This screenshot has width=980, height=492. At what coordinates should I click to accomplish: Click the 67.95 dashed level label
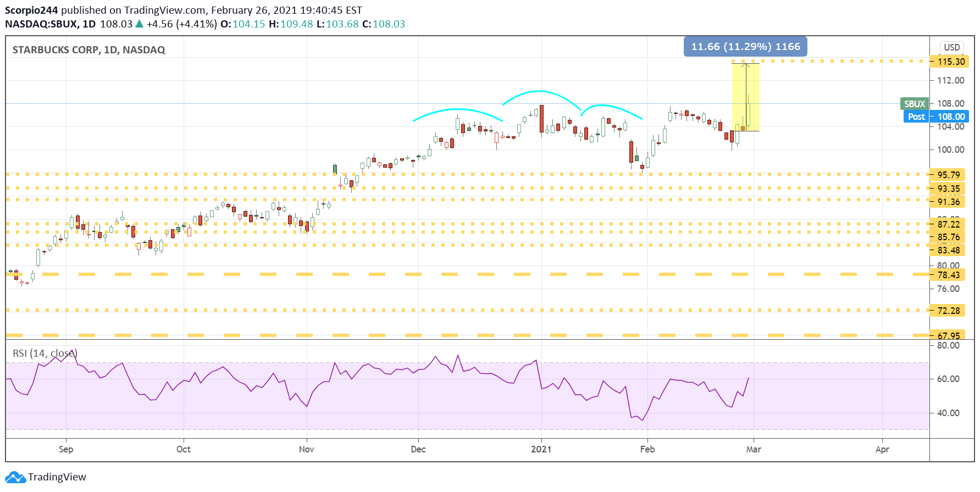click(x=949, y=335)
